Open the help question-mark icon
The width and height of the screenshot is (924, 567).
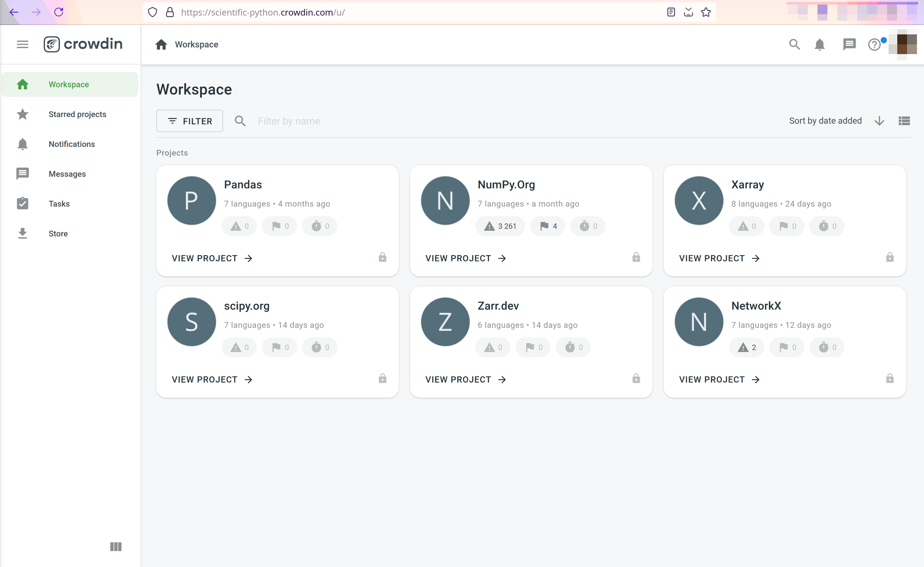click(874, 45)
